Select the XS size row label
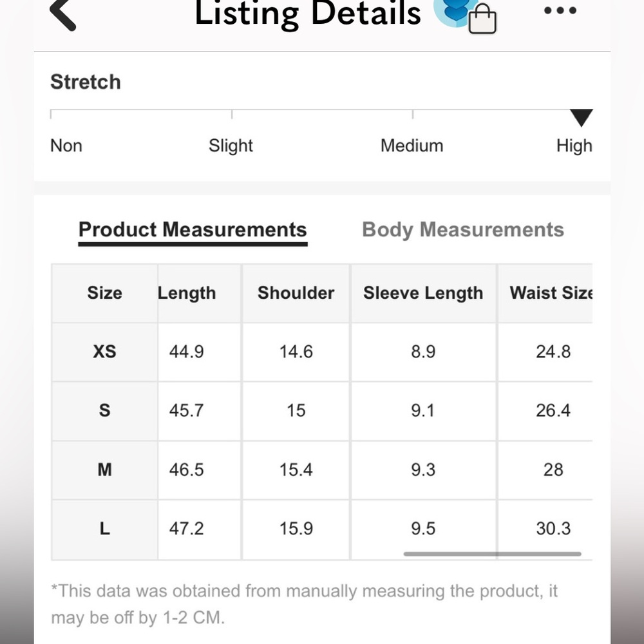Screen dimensions: 644x644 pos(104,352)
